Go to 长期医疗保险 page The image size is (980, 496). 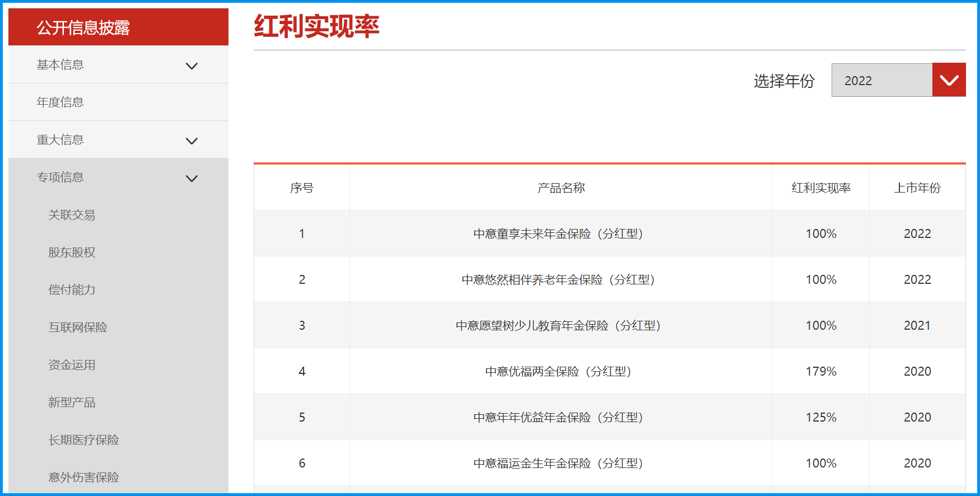[83, 440]
